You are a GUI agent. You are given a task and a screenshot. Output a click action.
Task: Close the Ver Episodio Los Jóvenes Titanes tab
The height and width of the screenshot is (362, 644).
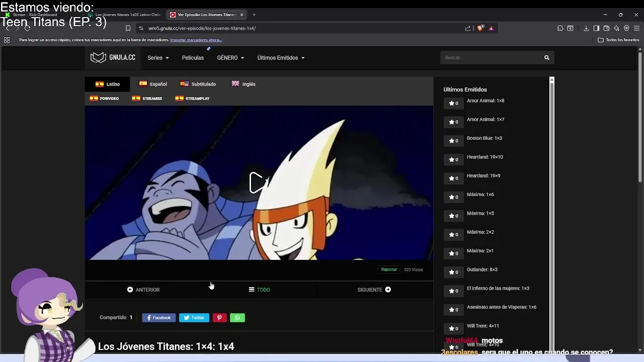pyautogui.click(x=242, y=15)
